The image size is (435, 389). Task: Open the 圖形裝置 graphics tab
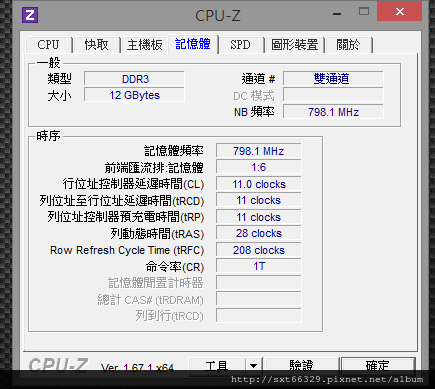(x=295, y=45)
